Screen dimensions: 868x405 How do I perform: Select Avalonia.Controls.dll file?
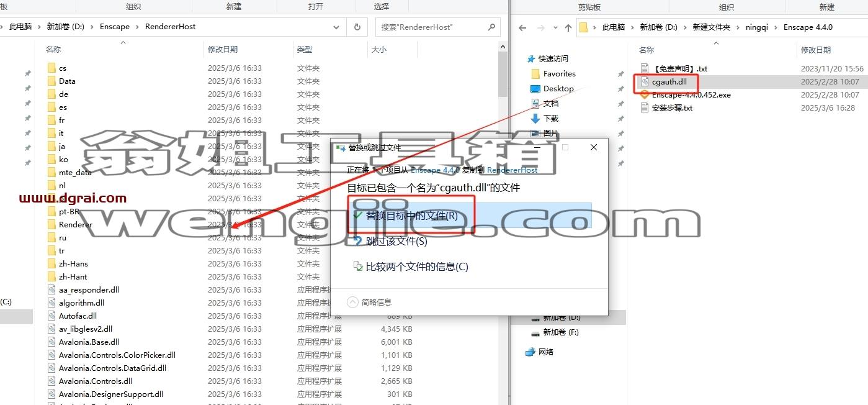(x=96, y=381)
